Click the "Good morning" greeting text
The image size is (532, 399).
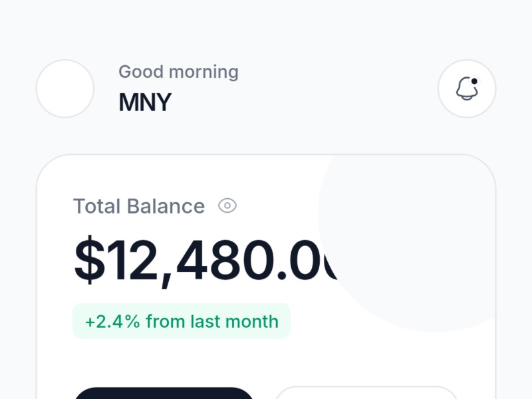[178, 72]
